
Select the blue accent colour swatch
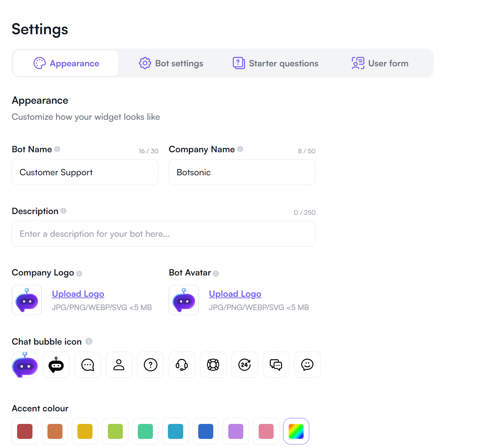(206, 431)
